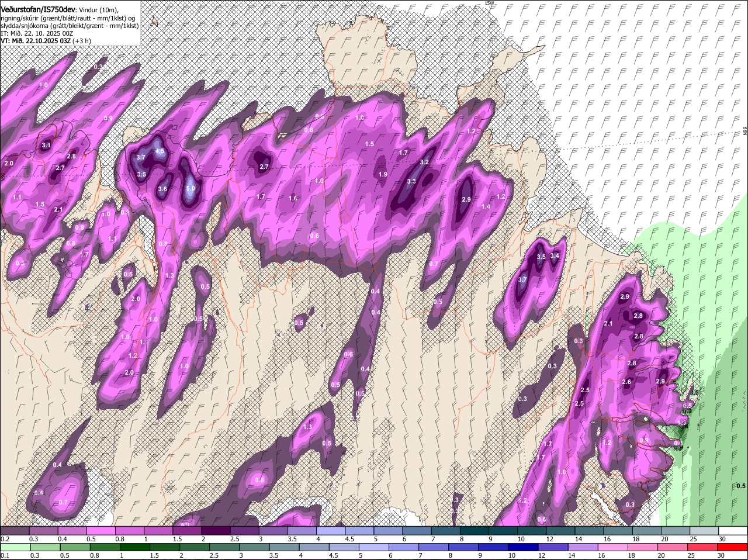Click the initial-time line "IT: Mið. 22. 10. 2025 00Z"

coord(37,33)
